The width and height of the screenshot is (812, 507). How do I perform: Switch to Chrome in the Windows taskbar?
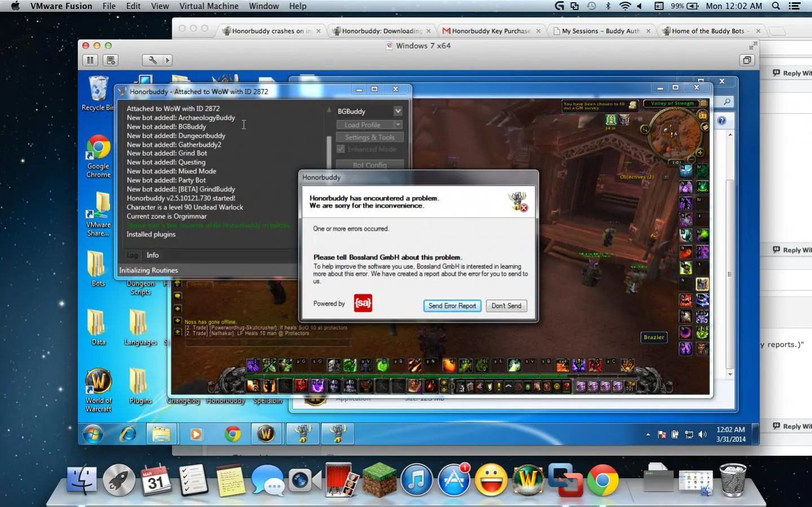[232, 434]
